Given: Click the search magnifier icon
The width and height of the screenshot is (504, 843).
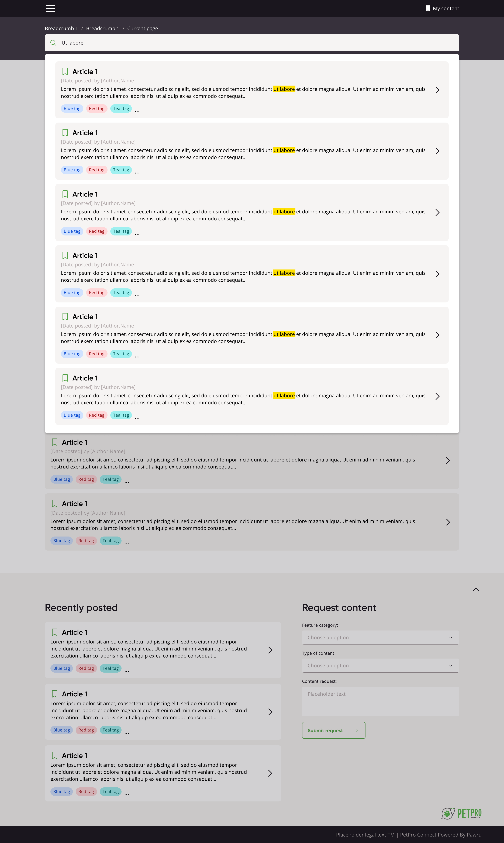Looking at the screenshot, I should [x=53, y=43].
